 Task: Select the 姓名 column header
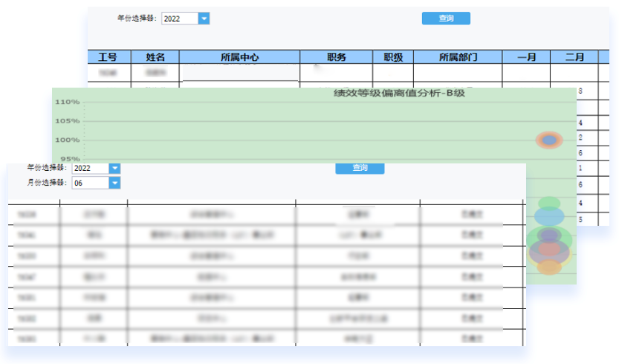pyautogui.click(x=155, y=57)
